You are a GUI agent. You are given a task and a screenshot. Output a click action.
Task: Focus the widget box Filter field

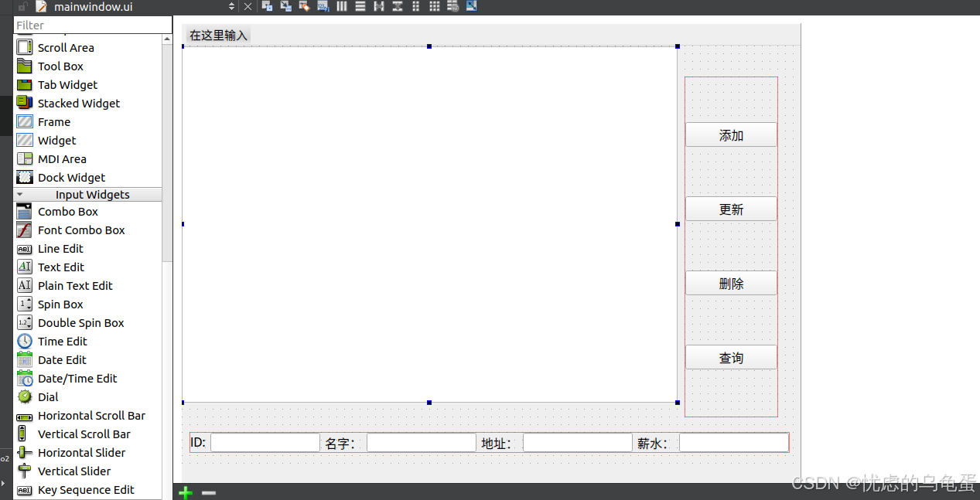pos(93,26)
